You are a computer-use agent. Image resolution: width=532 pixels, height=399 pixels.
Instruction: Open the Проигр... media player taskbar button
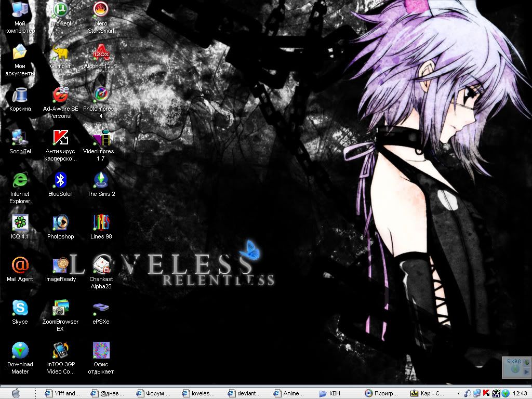[382, 393]
